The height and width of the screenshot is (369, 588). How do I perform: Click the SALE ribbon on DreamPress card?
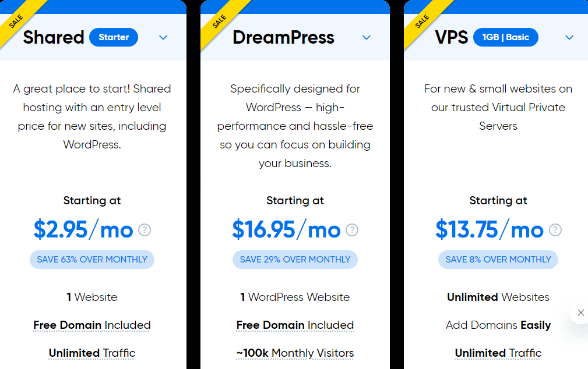218,22
